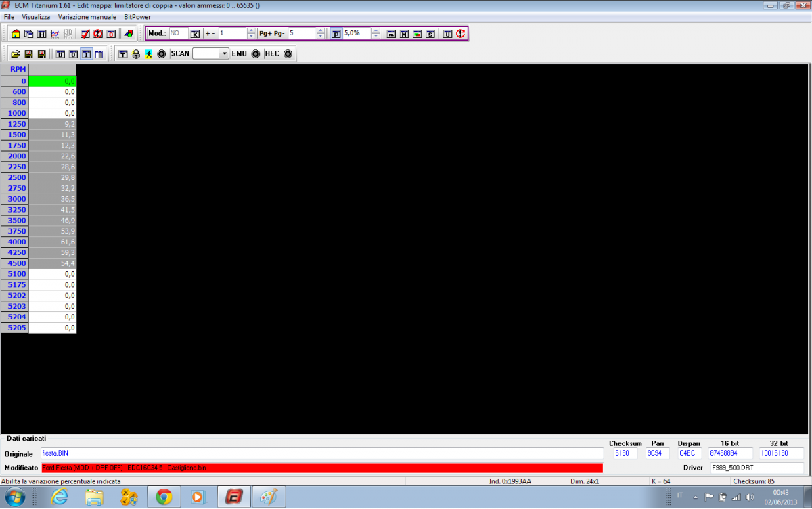Click the red checkmark icon
Image resolution: width=812 pixels, height=509 pixels.
85,34
